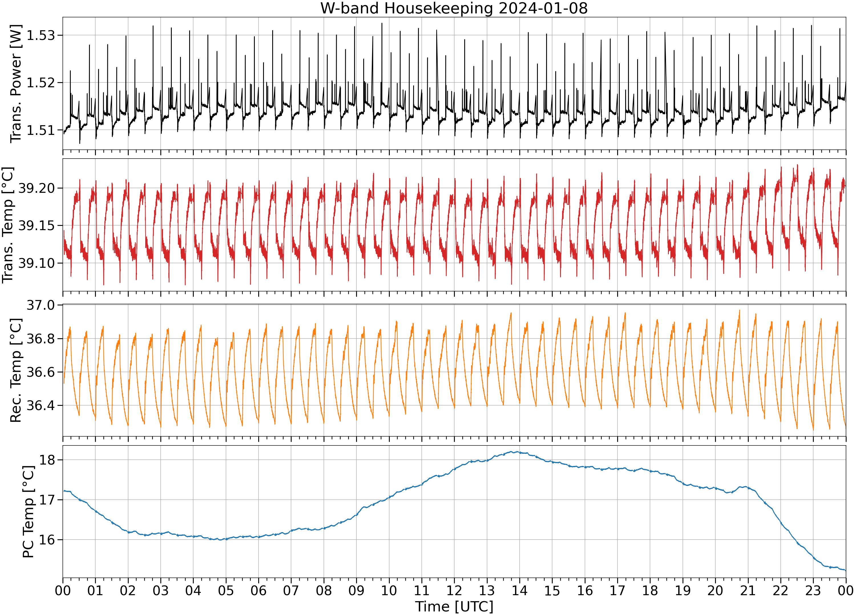Select the "Rec. Temp [°C]" axis label

tap(16, 370)
